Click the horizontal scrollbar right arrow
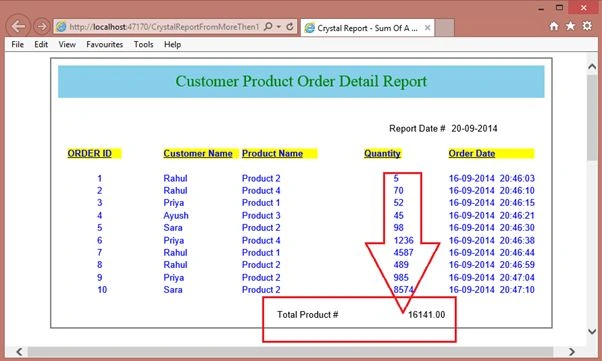Viewport: 602px width, 361px height. tap(572, 352)
